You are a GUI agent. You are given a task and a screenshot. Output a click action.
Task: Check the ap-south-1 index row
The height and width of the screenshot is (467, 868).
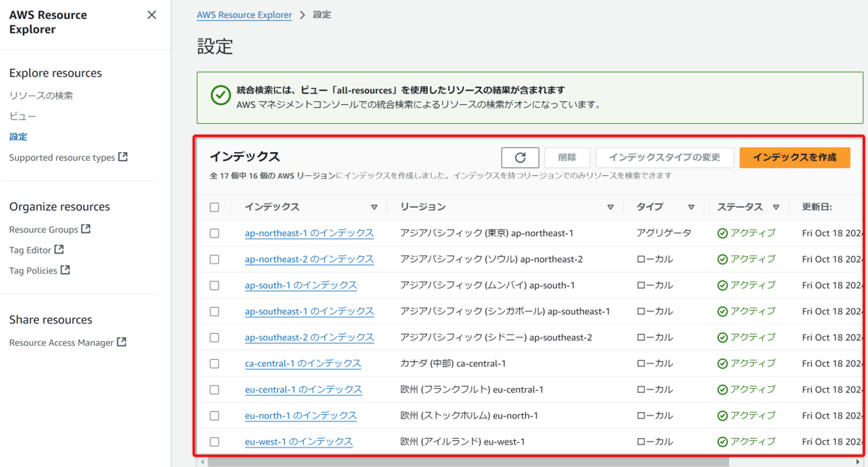(214, 285)
